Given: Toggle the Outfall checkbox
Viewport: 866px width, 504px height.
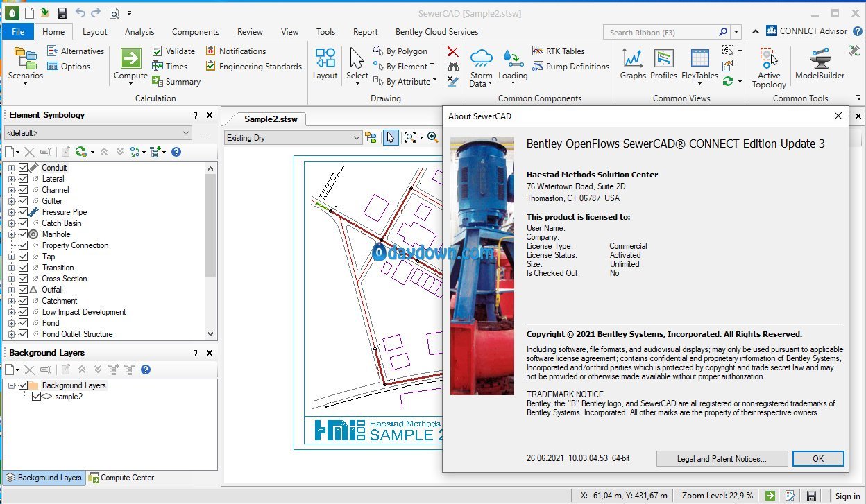Looking at the screenshot, I should coord(23,290).
